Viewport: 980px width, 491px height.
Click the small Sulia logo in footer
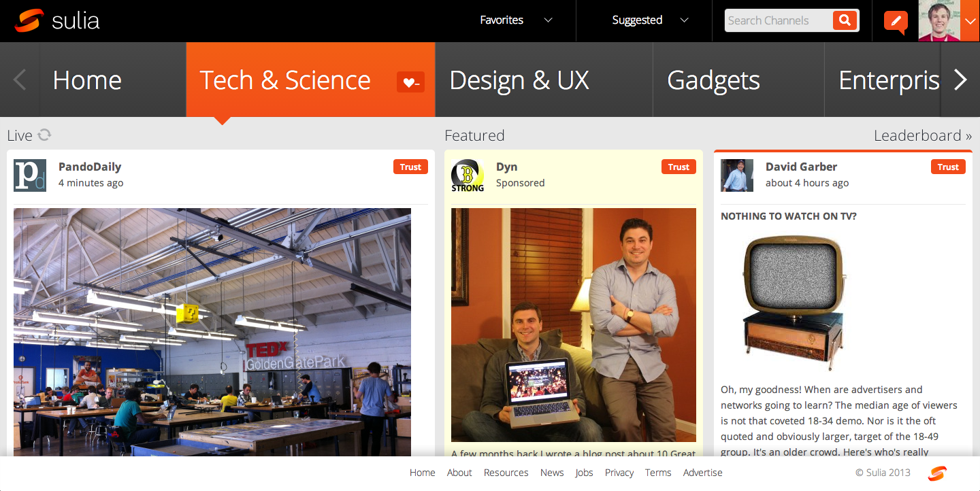(937, 473)
